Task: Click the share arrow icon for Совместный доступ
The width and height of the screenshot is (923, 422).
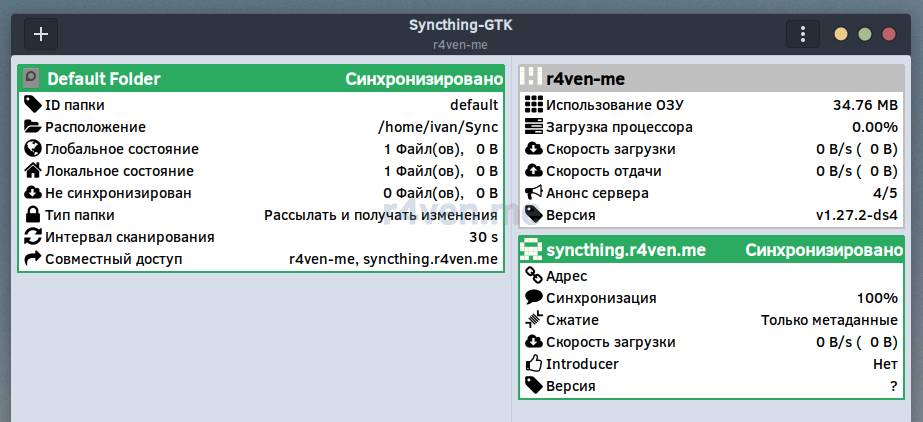Action: [x=32, y=259]
